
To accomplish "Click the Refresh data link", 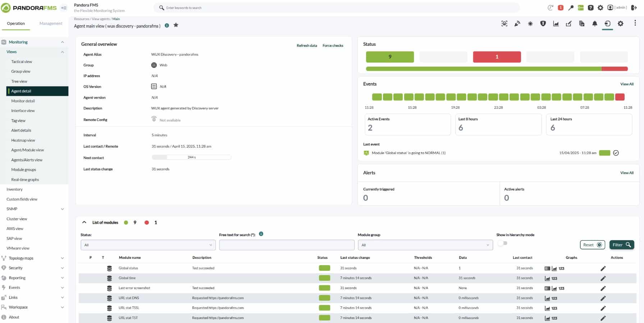I will coord(307,46).
